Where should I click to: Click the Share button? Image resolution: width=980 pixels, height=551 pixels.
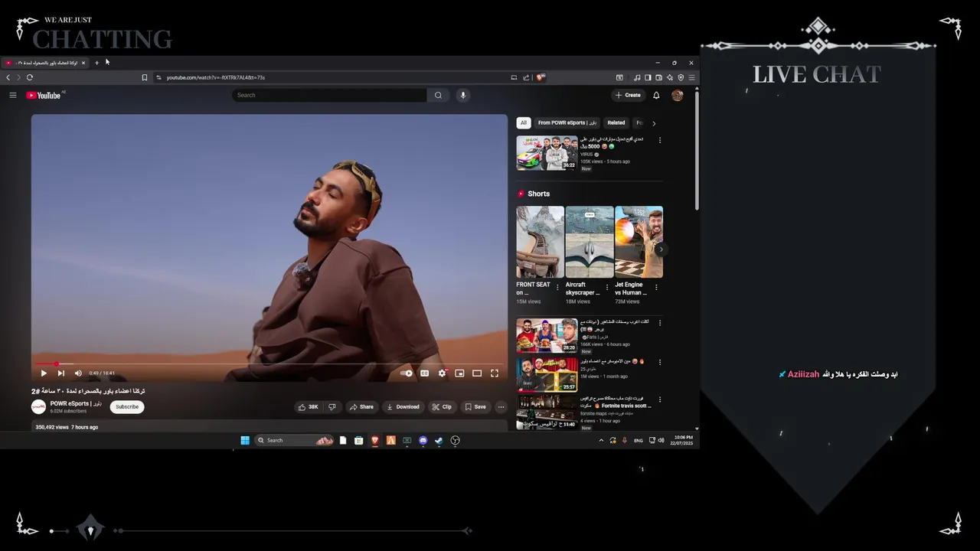click(361, 407)
